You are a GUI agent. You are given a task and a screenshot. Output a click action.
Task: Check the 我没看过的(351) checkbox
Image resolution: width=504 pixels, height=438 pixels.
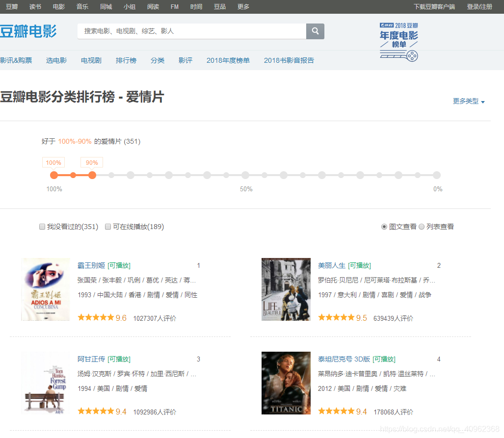(x=42, y=227)
